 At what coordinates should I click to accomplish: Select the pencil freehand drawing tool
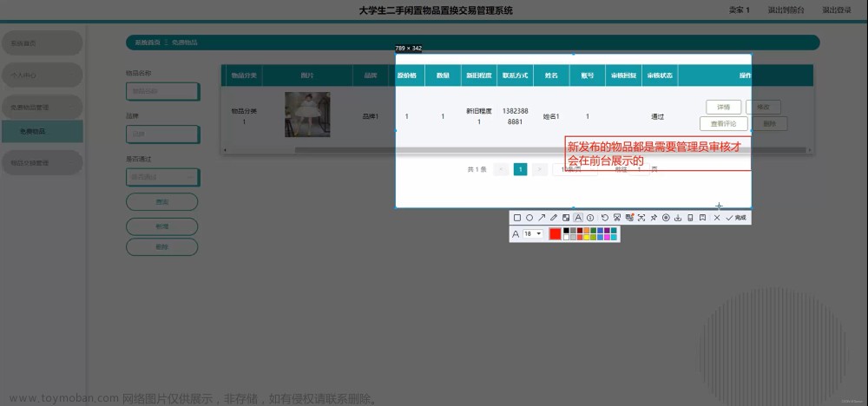point(554,218)
